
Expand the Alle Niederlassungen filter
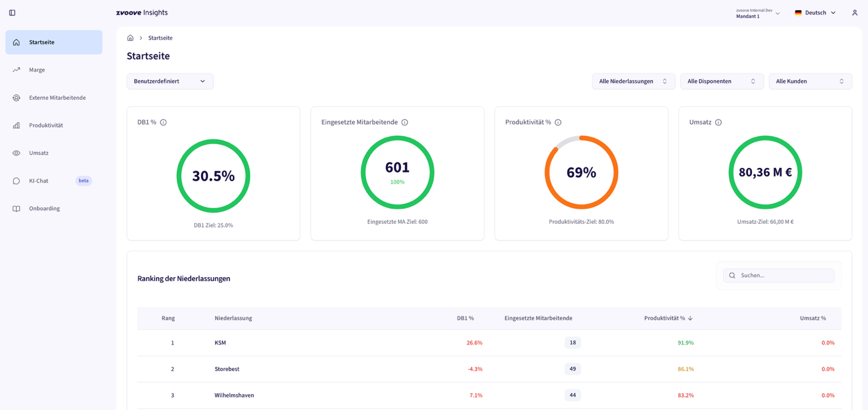pos(633,81)
